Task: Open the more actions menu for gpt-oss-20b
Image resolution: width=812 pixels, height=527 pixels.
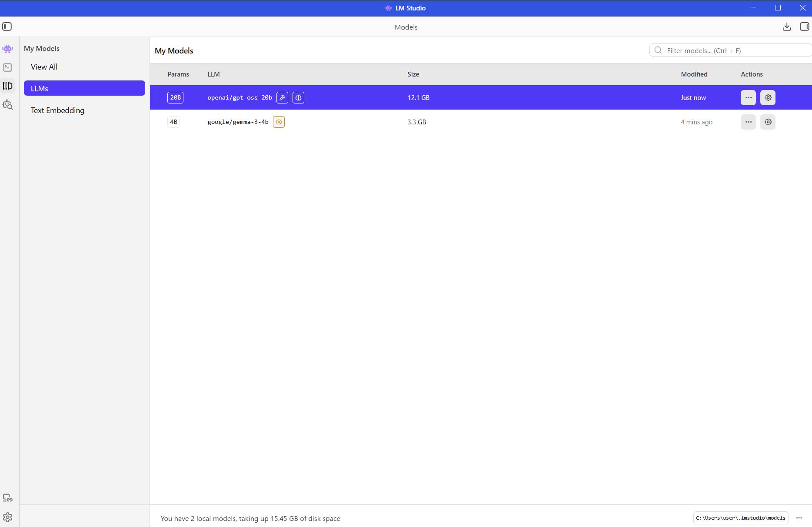Action: tap(748, 98)
